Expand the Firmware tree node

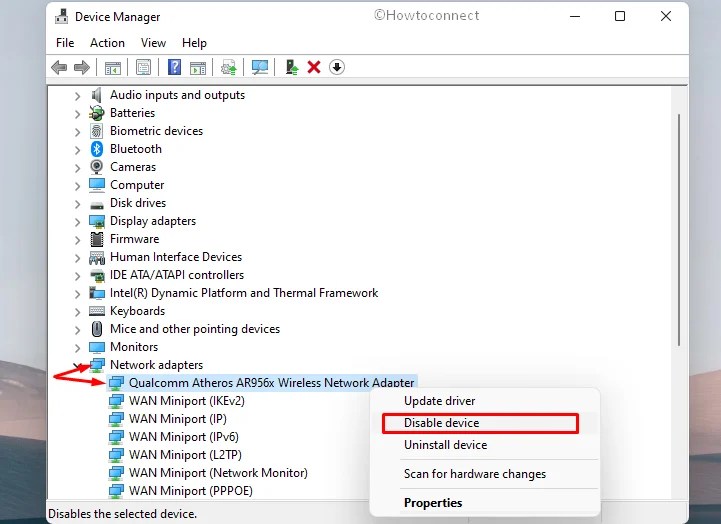[x=77, y=239]
